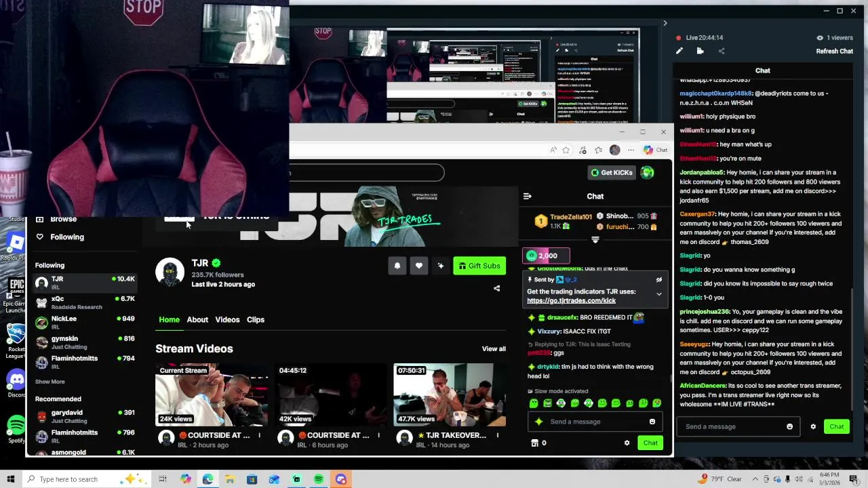Viewport: 868px width, 488px height.
Task: Click View all stream videos link
Action: click(x=494, y=349)
